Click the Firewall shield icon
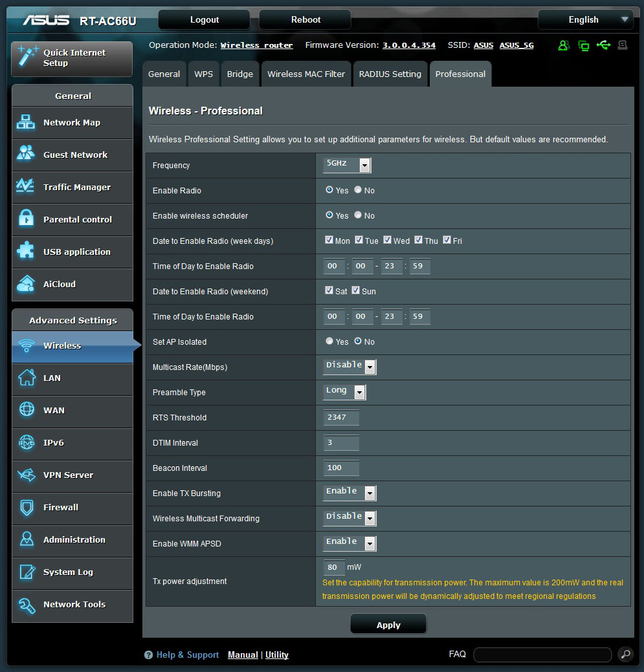The width and height of the screenshot is (644, 672). 27,507
